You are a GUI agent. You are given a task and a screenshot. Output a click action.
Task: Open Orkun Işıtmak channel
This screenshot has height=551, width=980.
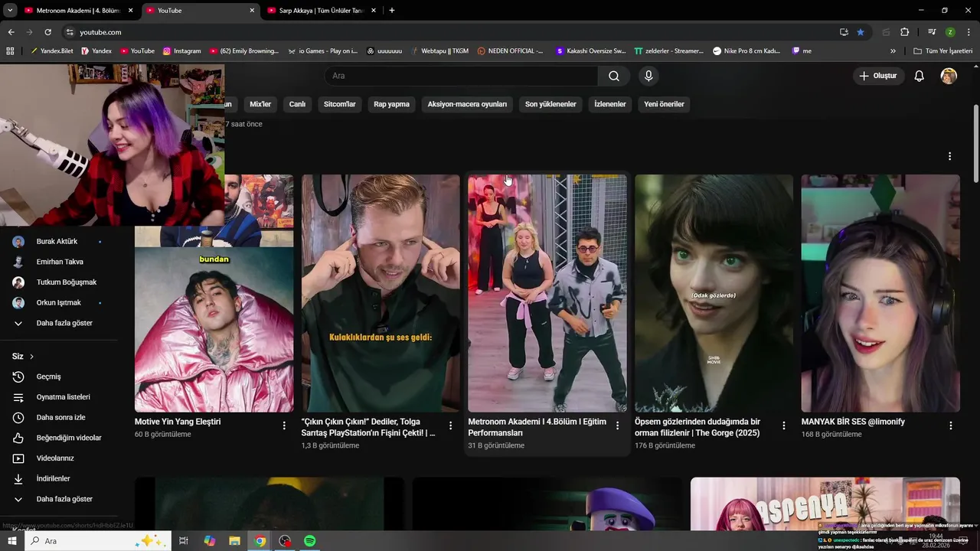pos(60,302)
